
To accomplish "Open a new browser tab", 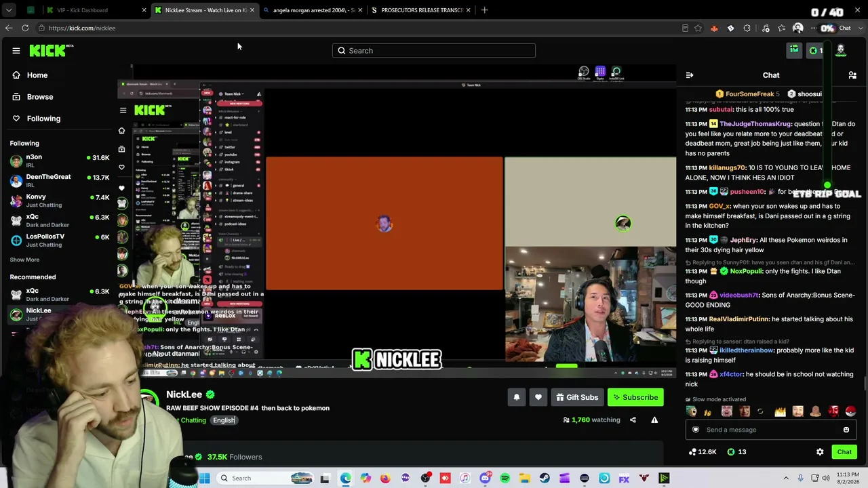I will point(484,10).
